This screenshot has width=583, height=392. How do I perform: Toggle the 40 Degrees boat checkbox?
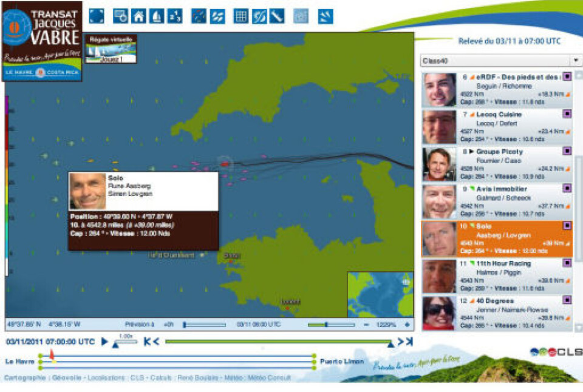click(x=567, y=300)
